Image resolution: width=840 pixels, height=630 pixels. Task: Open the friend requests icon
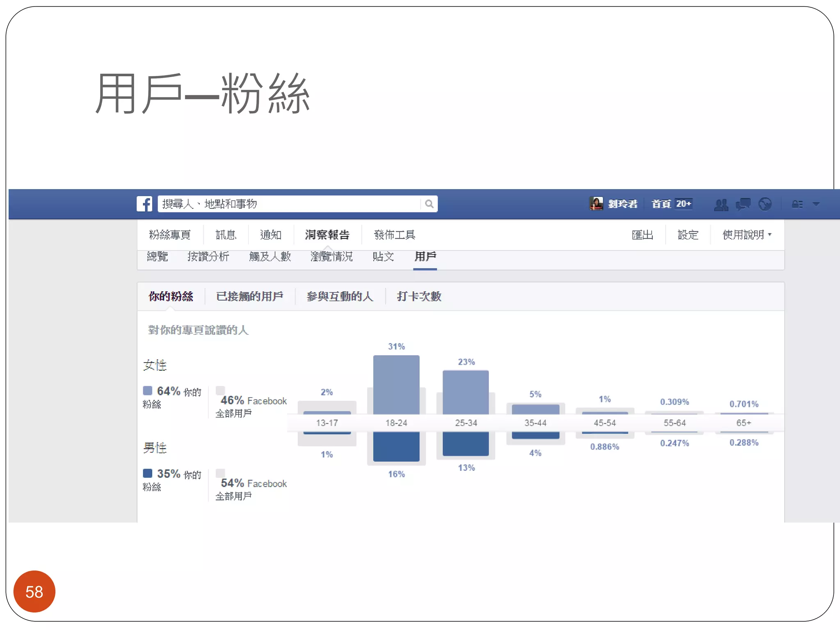click(x=721, y=204)
